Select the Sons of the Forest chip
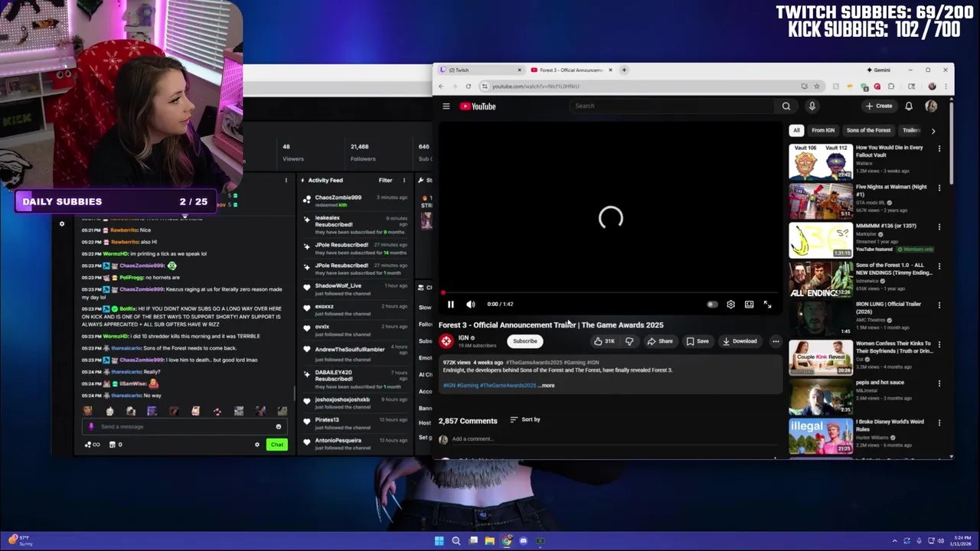Image resolution: width=980 pixels, height=551 pixels. tap(868, 130)
